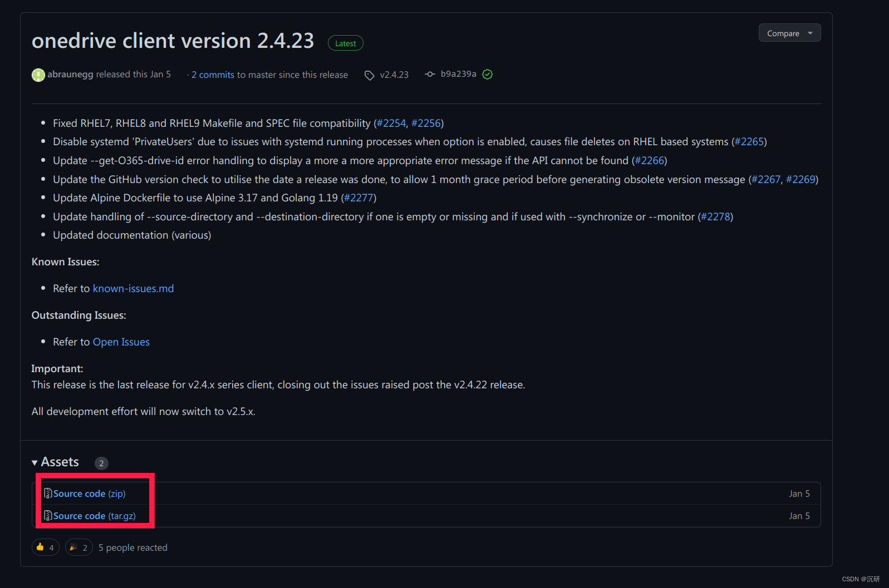Toggle the party popper reaction

click(x=79, y=547)
